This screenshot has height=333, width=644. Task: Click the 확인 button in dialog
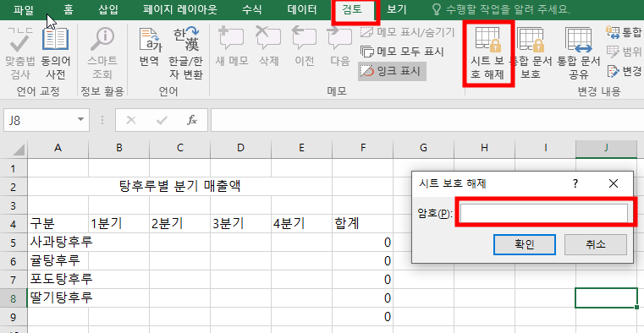tap(525, 245)
